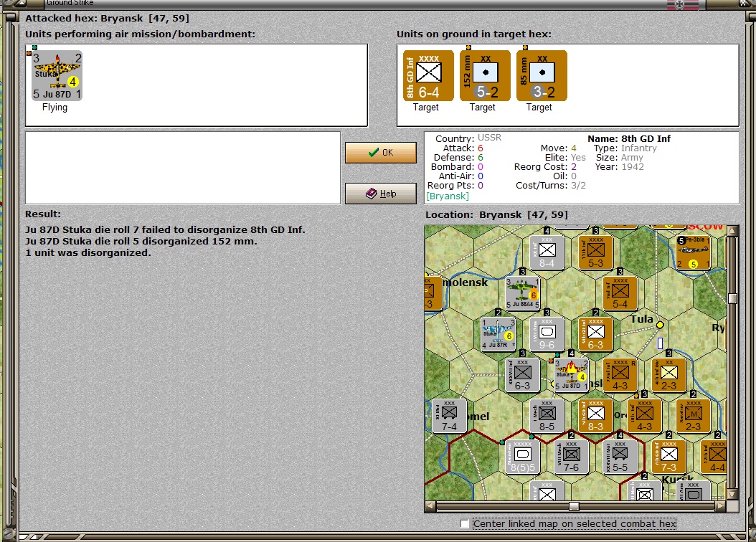Click the Pe-3bis Soviet aircraft counter
The image size is (756, 542).
[x=694, y=252]
